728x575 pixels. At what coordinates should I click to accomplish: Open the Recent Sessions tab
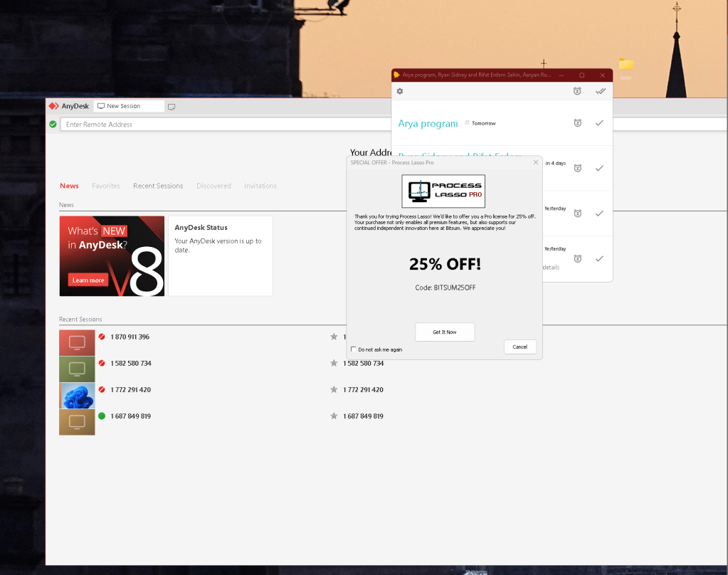158,186
